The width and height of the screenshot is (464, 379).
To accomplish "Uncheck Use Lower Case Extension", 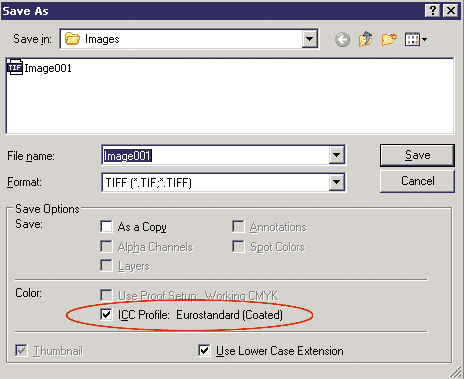I will coord(204,350).
